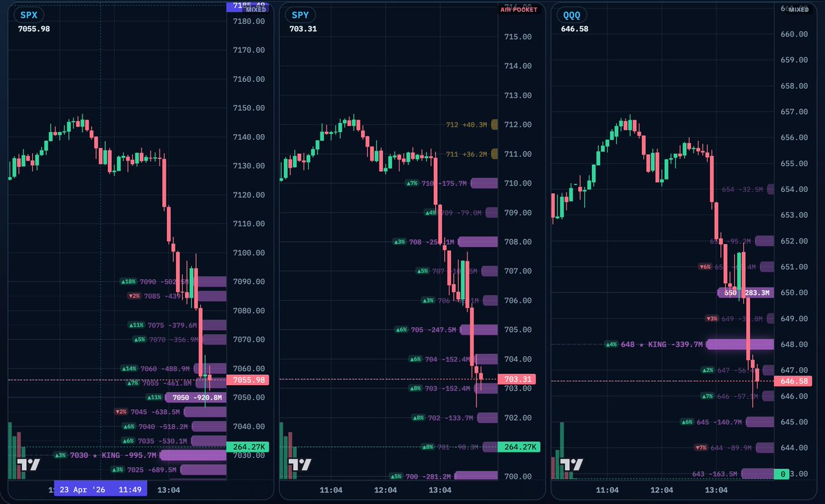Click the TradingView logo in the QQQ chart
This screenshot has height=504, width=825.
tap(571, 464)
